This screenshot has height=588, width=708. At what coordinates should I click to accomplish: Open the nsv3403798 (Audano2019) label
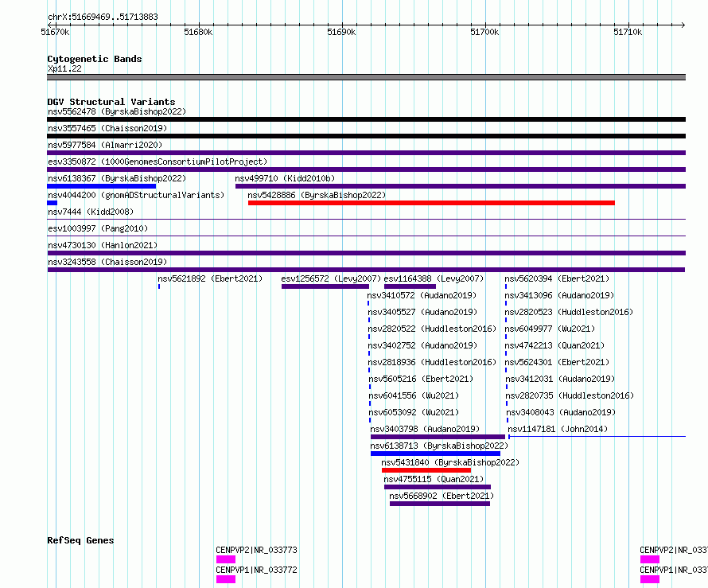425,429
